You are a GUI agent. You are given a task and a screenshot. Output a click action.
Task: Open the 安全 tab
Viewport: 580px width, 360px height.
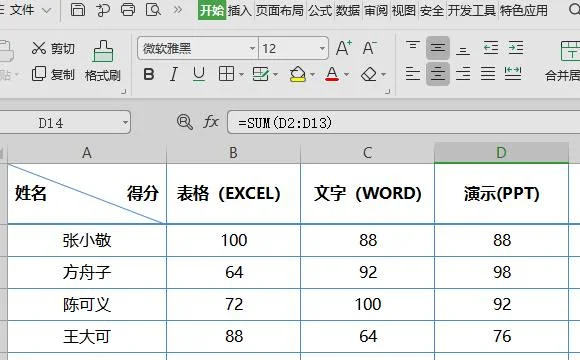pos(432,10)
